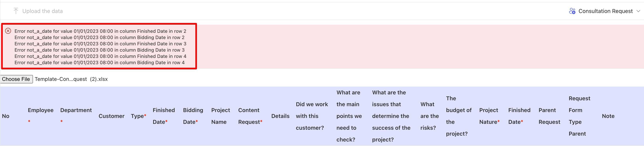The image size is (644, 146).
Task: Select the Bidding Date column header
Action: tap(193, 116)
